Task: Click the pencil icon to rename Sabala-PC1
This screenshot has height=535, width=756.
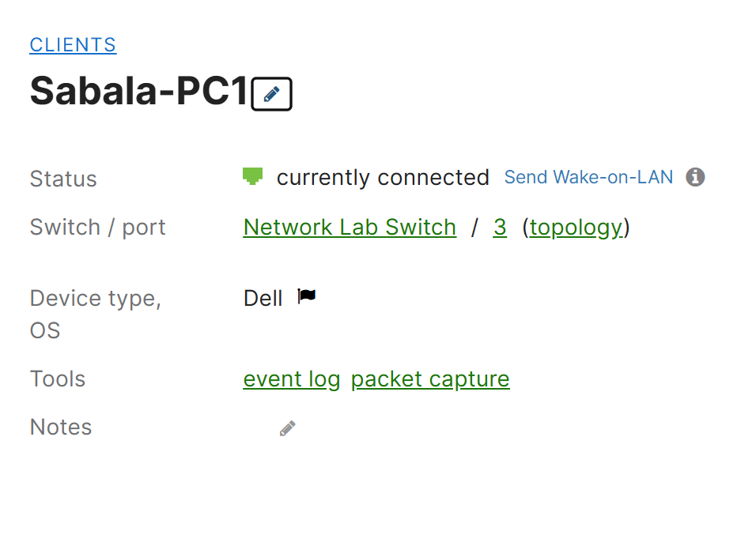Action: click(271, 93)
